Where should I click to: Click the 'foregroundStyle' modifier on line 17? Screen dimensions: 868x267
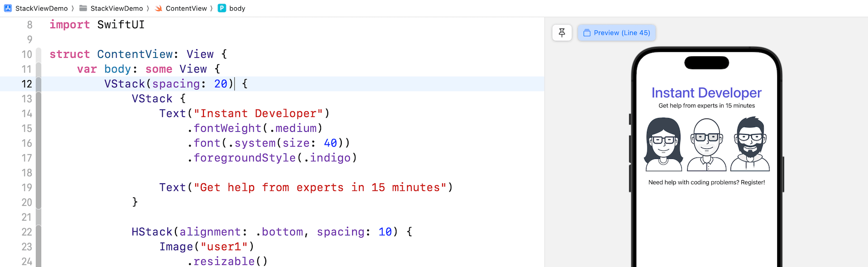tap(245, 157)
